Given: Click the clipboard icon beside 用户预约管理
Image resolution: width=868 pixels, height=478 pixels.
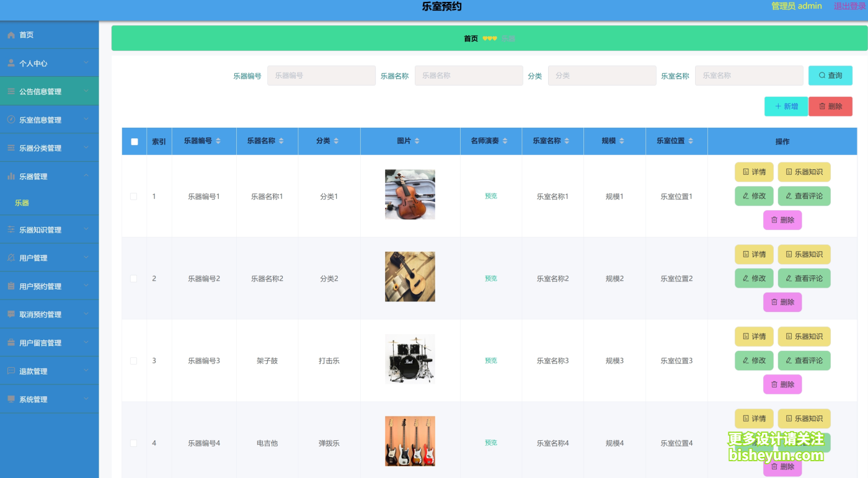Looking at the screenshot, I should point(11,286).
